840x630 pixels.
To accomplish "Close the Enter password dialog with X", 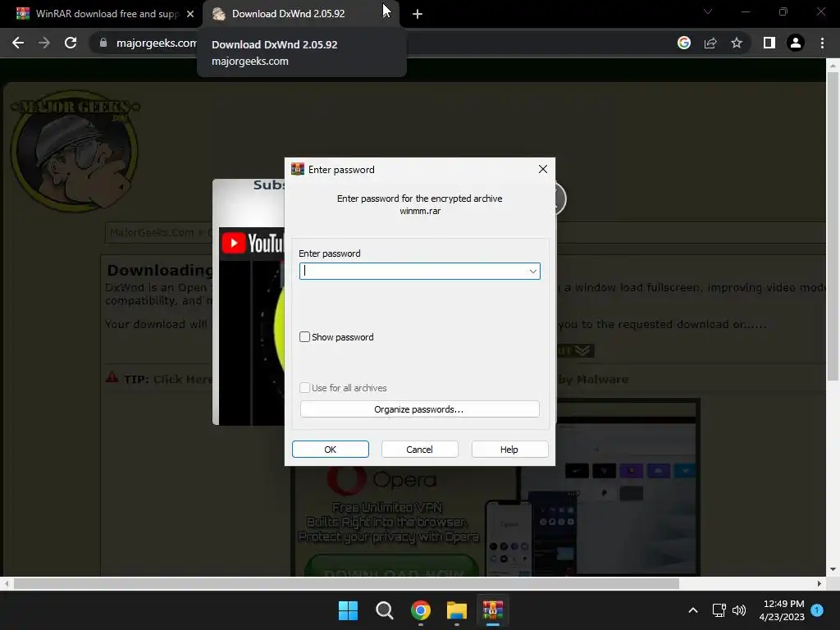I will pyautogui.click(x=543, y=169).
